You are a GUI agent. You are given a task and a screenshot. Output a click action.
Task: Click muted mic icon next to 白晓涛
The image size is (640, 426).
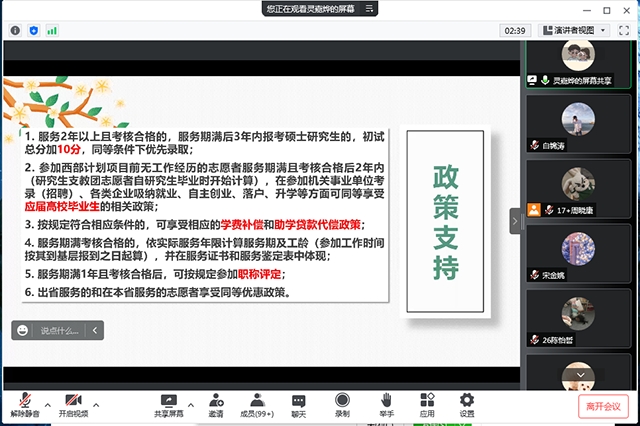tap(534, 145)
